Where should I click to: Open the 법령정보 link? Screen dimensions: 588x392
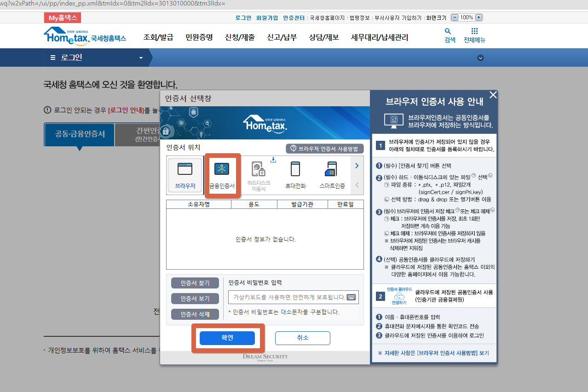[x=360, y=18]
